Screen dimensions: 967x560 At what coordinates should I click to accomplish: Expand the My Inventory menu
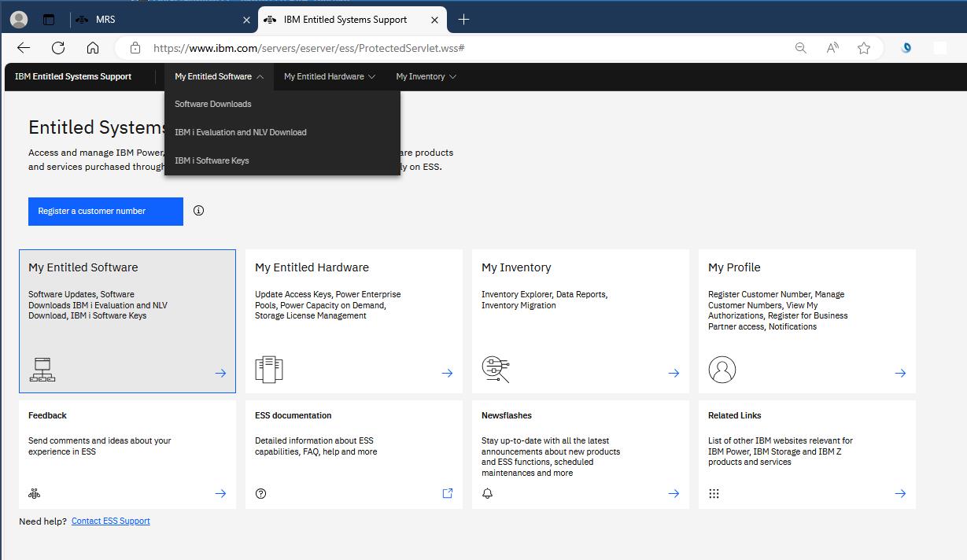(x=426, y=76)
